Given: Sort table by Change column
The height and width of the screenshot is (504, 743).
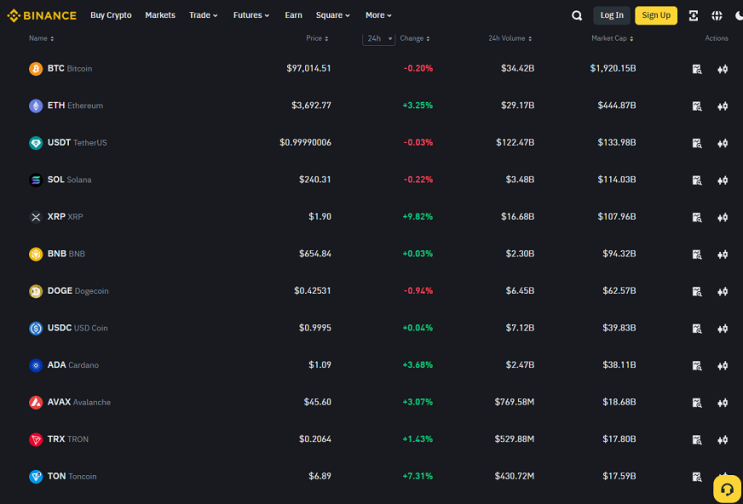Looking at the screenshot, I should click(415, 38).
